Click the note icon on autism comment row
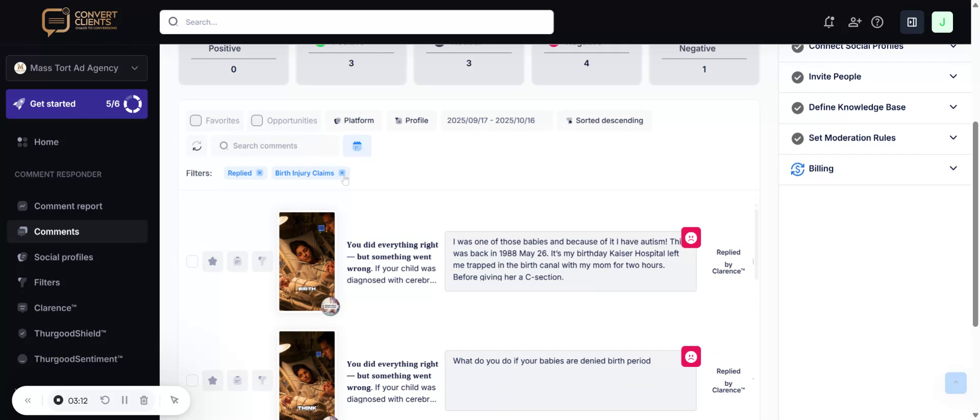The height and width of the screenshot is (420, 980). point(237,262)
